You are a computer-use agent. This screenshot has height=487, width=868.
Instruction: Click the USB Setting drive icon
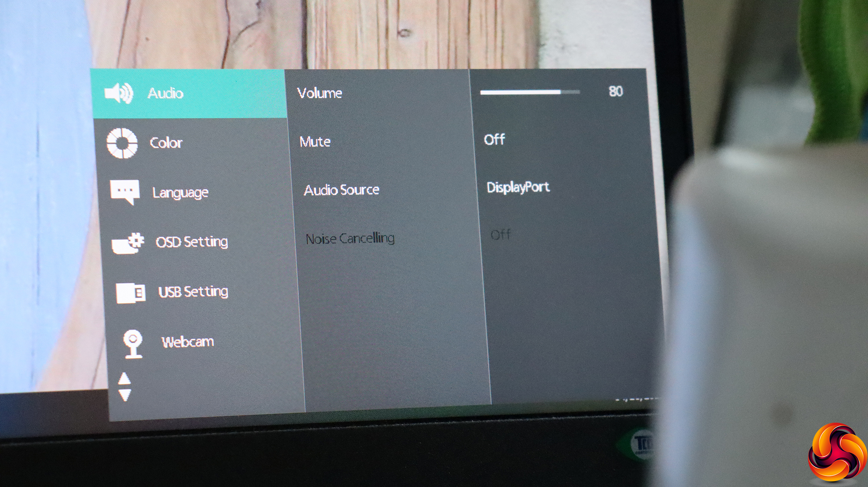[x=131, y=293]
